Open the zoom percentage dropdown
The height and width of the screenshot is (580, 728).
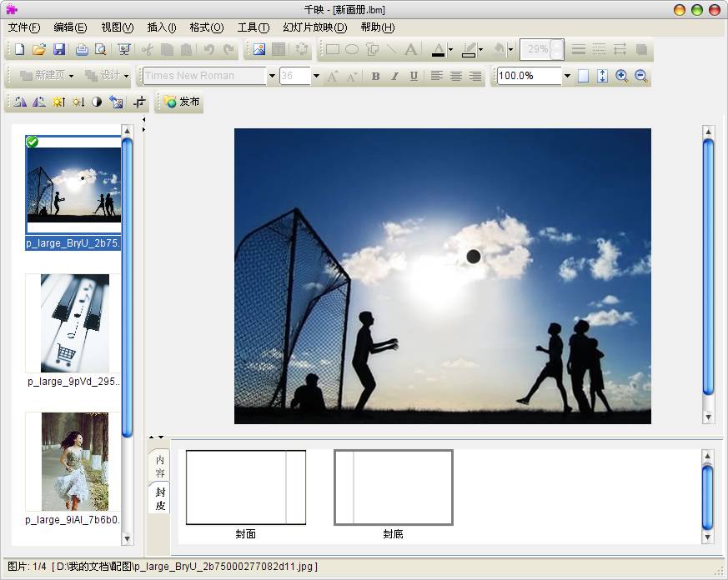pos(567,76)
